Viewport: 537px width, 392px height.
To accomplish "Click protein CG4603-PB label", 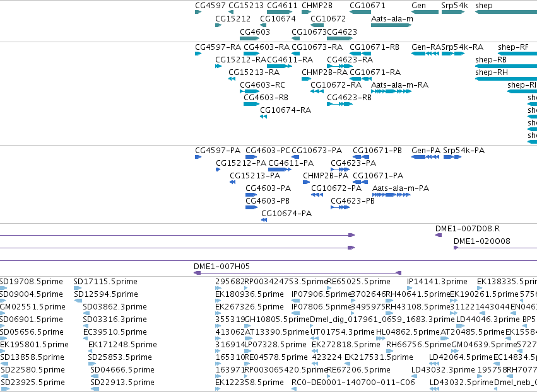I will coord(267,202).
